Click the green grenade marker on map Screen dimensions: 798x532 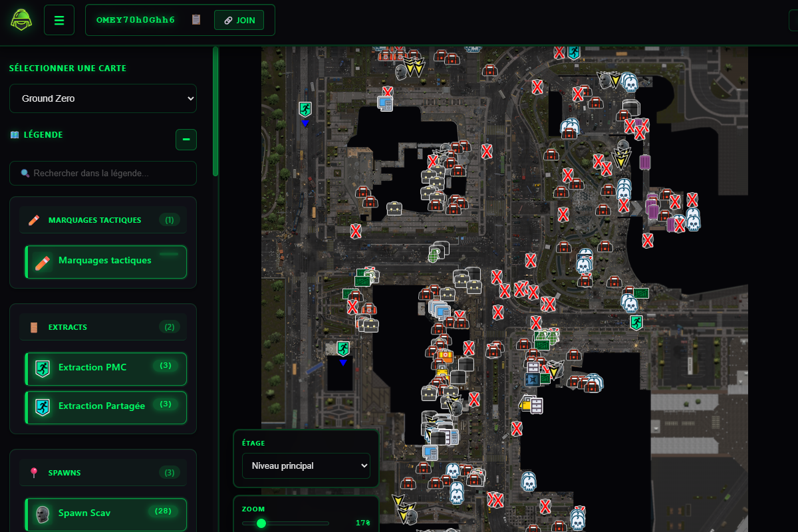coord(434,255)
